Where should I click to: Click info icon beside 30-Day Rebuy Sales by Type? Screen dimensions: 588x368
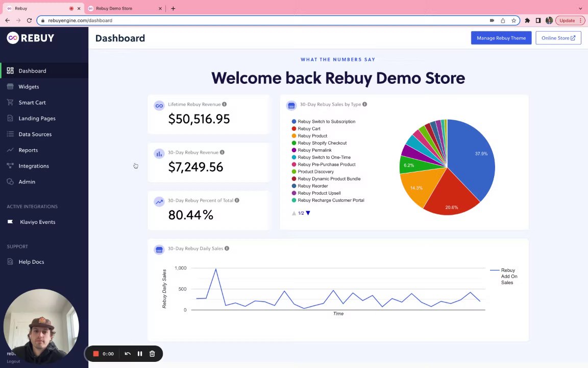click(364, 104)
